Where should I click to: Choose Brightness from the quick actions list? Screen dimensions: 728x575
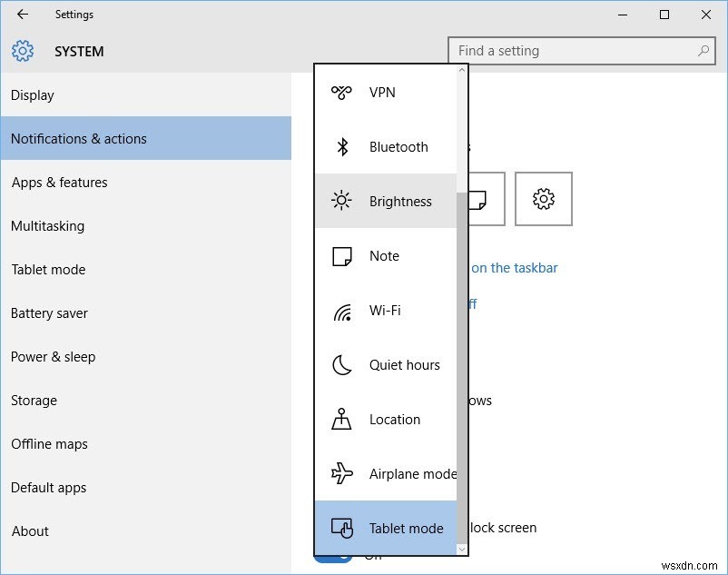click(x=401, y=202)
